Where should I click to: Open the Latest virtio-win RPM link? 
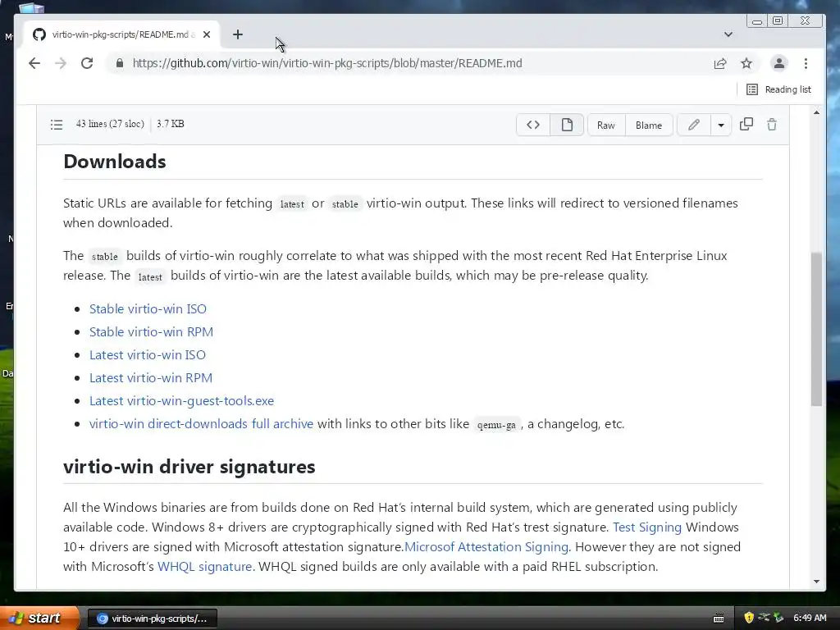(151, 378)
